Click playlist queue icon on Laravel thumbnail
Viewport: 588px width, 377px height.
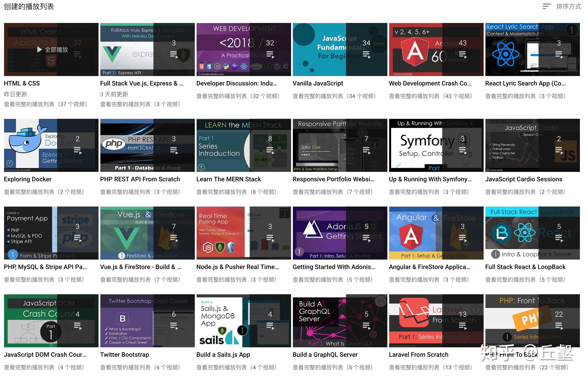(x=463, y=326)
